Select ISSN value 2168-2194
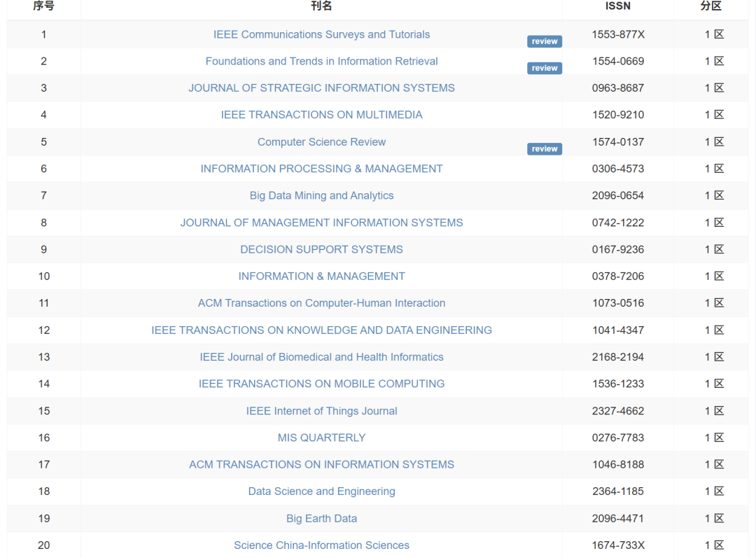Image resolution: width=756 pixels, height=558 pixels. tap(618, 357)
